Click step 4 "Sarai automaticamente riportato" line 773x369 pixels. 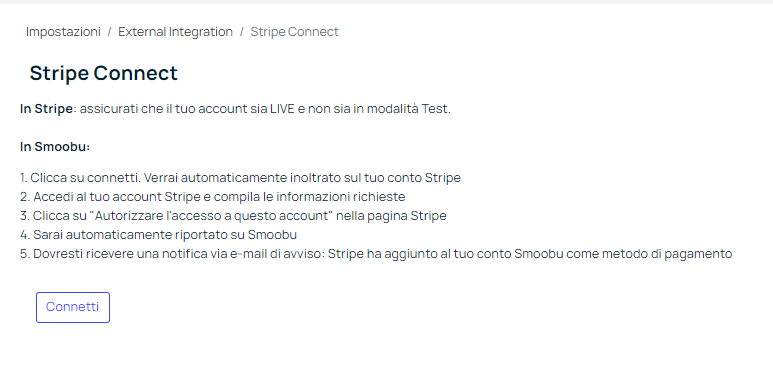pos(158,235)
